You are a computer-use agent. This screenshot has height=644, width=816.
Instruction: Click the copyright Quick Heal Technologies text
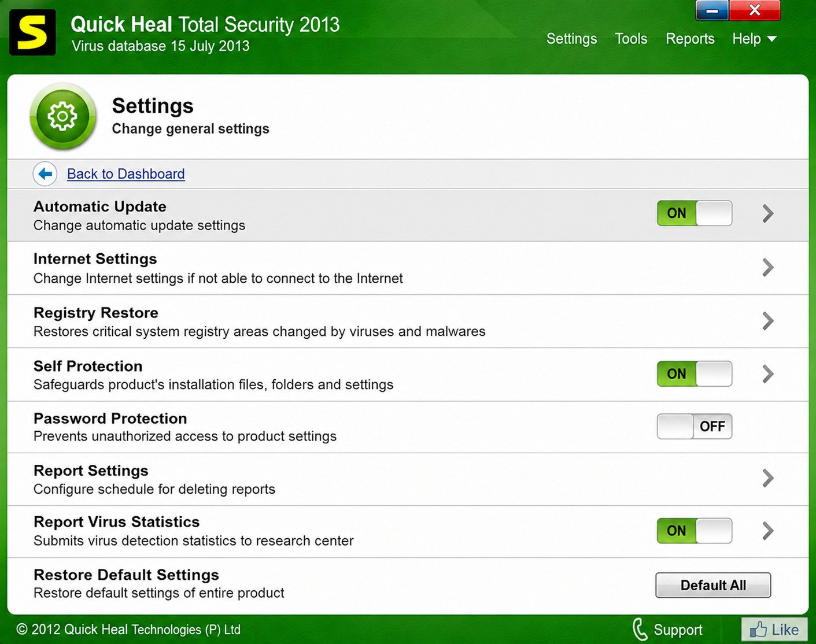click(128, 630)
